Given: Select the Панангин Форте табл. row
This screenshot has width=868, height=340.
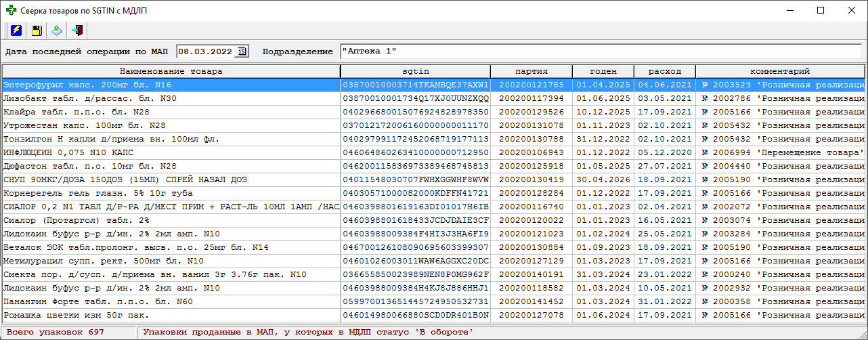Looking at the screenshot, I should [171, 301].
